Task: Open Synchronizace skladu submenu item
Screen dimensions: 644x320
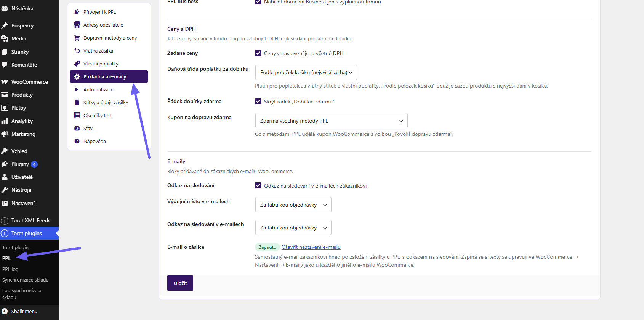Action: pos(26,280)
